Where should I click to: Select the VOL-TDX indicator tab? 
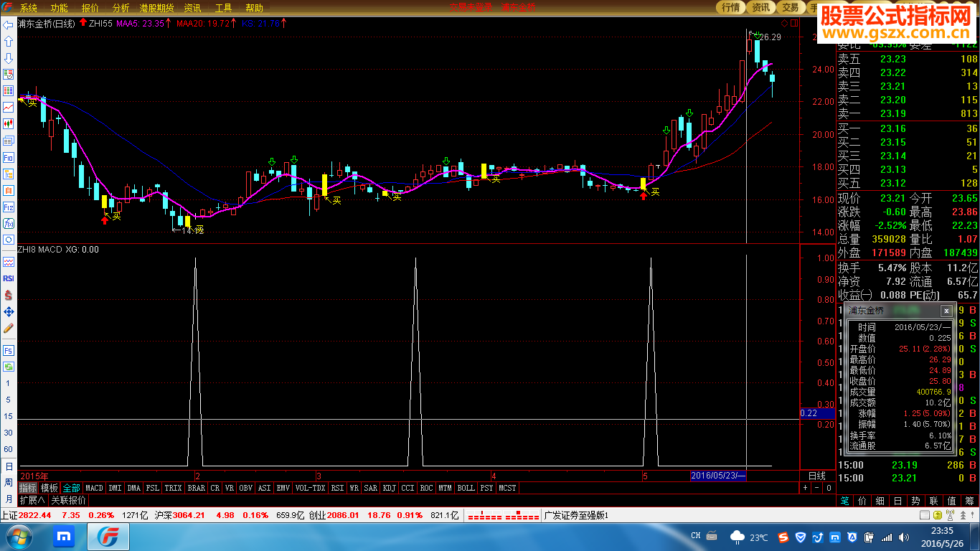pyautogui.click(x=310, y=488)
